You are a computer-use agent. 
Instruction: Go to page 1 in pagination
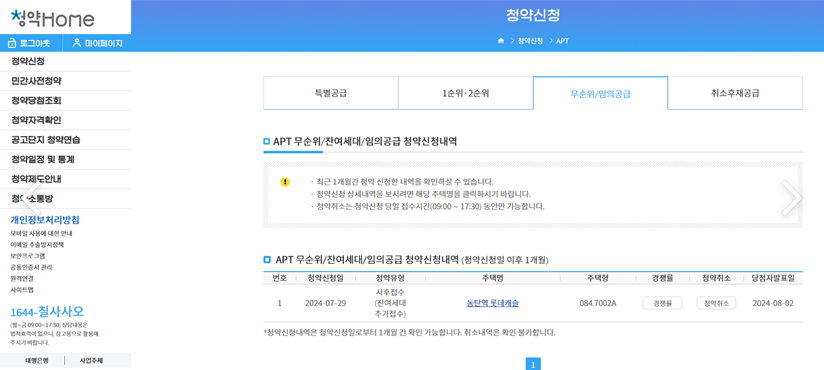533,364
